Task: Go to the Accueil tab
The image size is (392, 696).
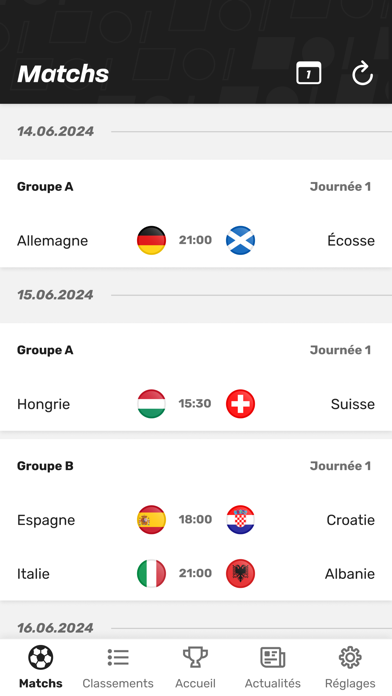Action: pyautogui.click(x=195, y=667)
